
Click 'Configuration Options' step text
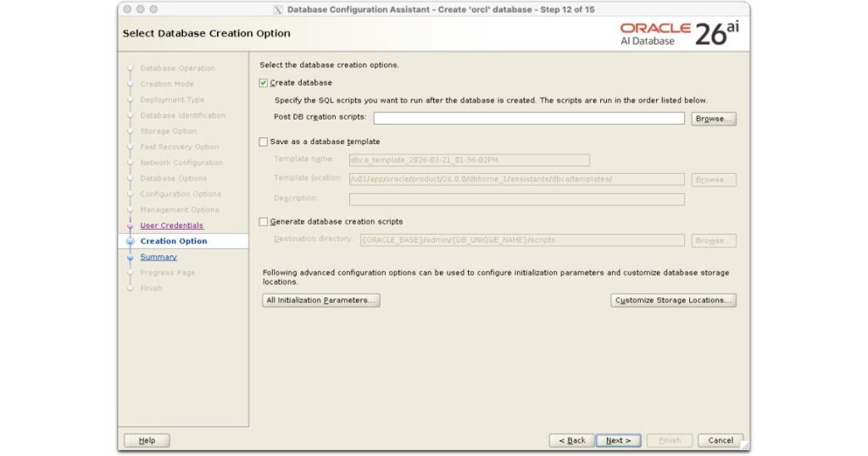click(181, 194)
